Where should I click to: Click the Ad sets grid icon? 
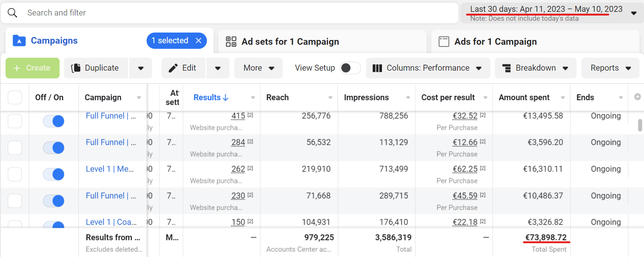click(231, 42)
